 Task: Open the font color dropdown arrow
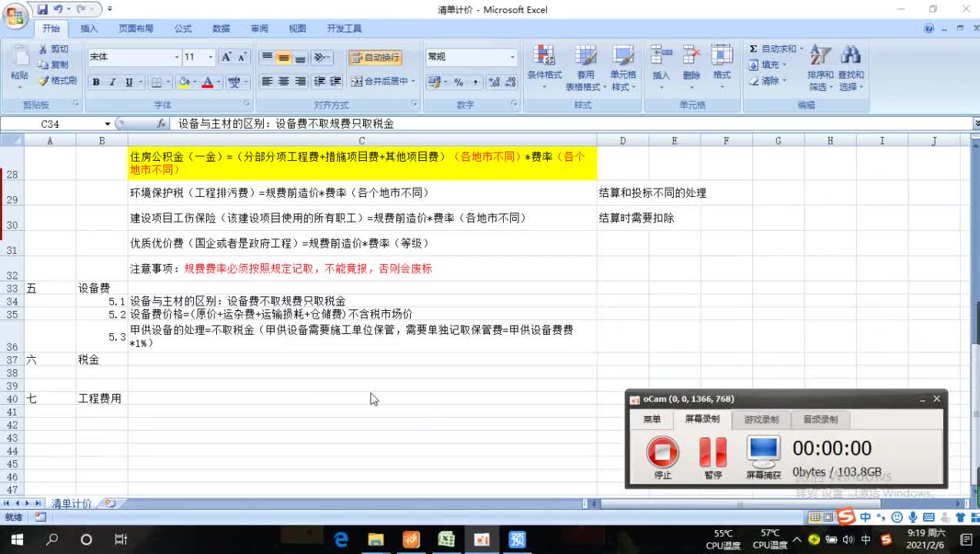click(218, 82)
